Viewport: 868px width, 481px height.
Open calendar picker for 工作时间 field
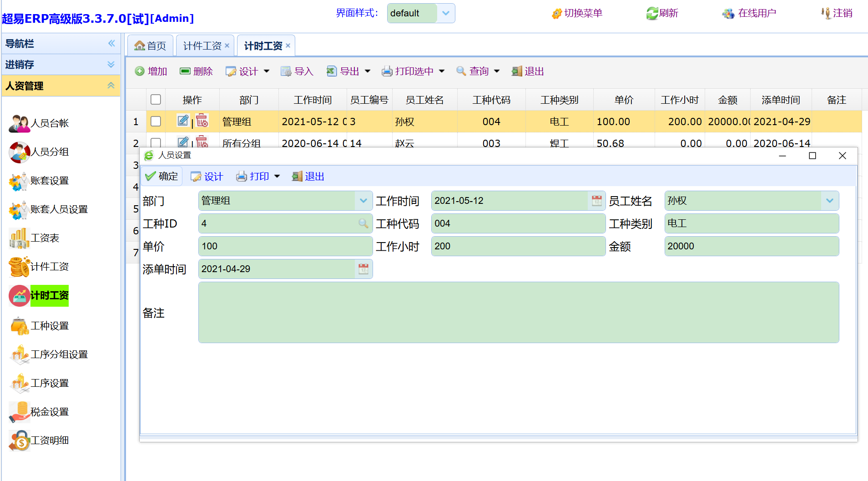point(596,201)
